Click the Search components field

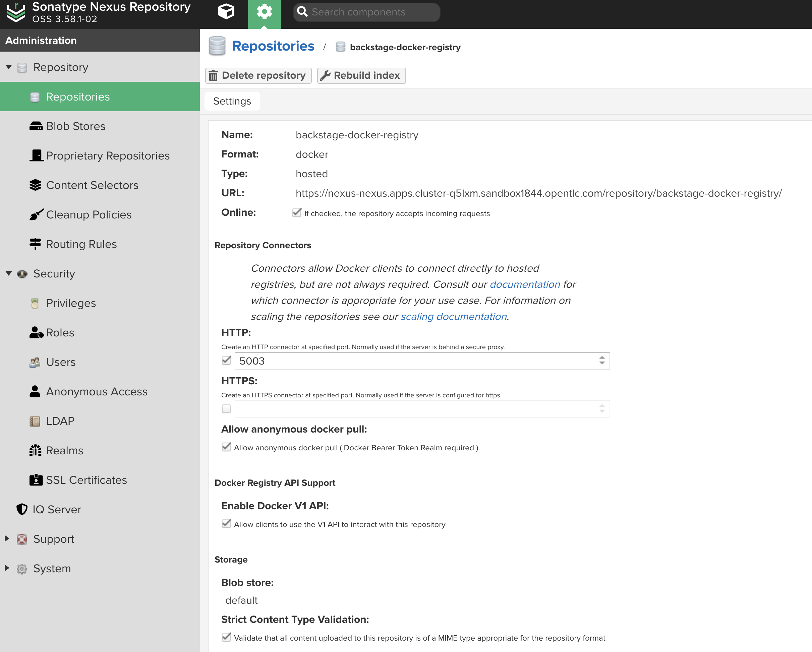point(366,12)
